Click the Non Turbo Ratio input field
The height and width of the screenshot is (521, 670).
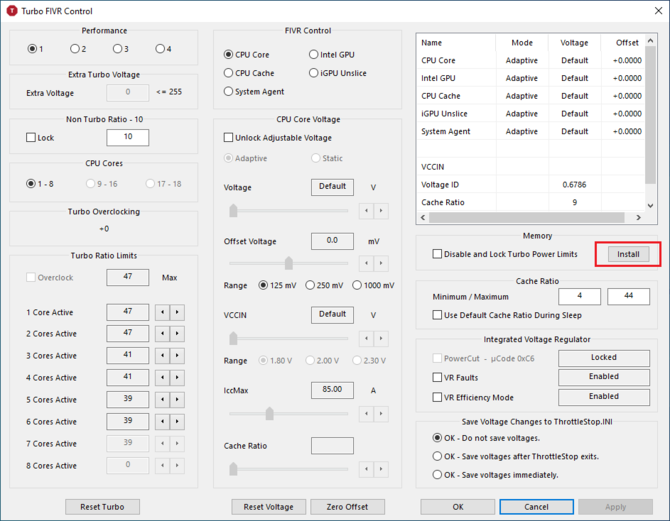click(128, 137)
